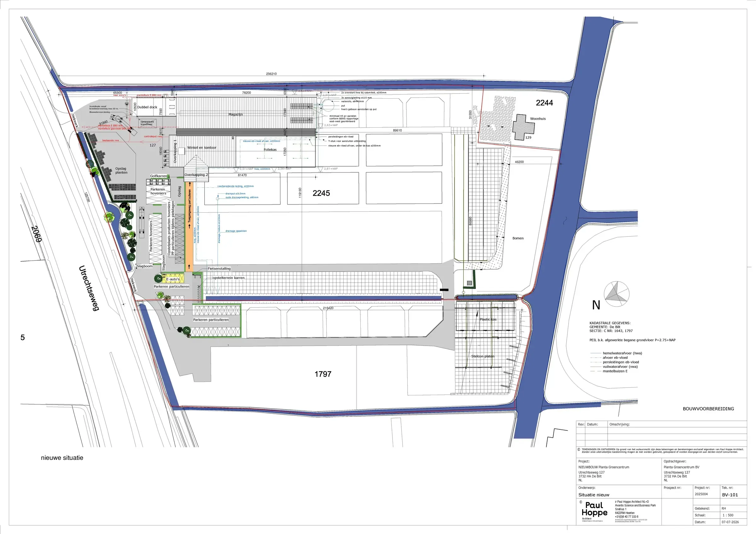Select parcel number '1797'
The width and height of the screenshot is (756, 534).
click(x=323, y=374)
